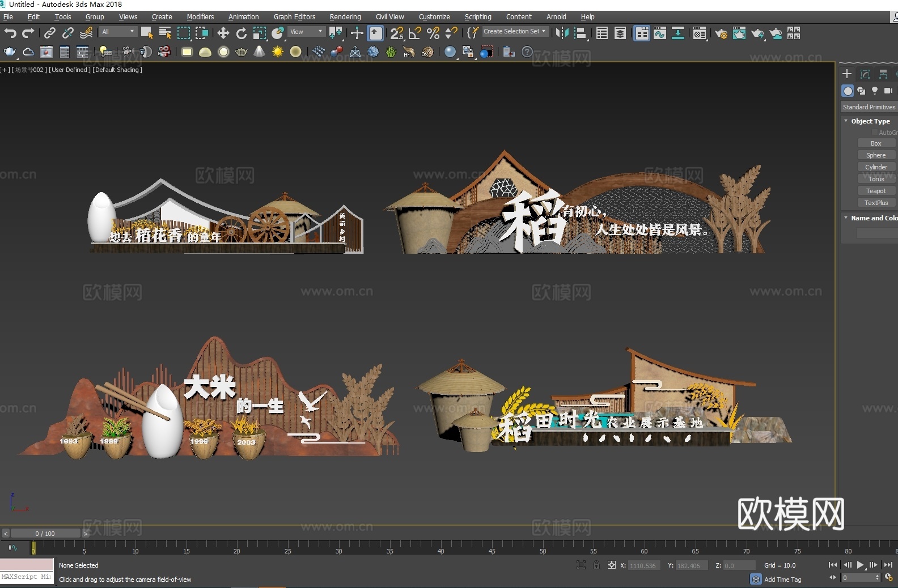Choose the Select Object tool
This screenshot has width=898, height=588.
coord(147,33)
